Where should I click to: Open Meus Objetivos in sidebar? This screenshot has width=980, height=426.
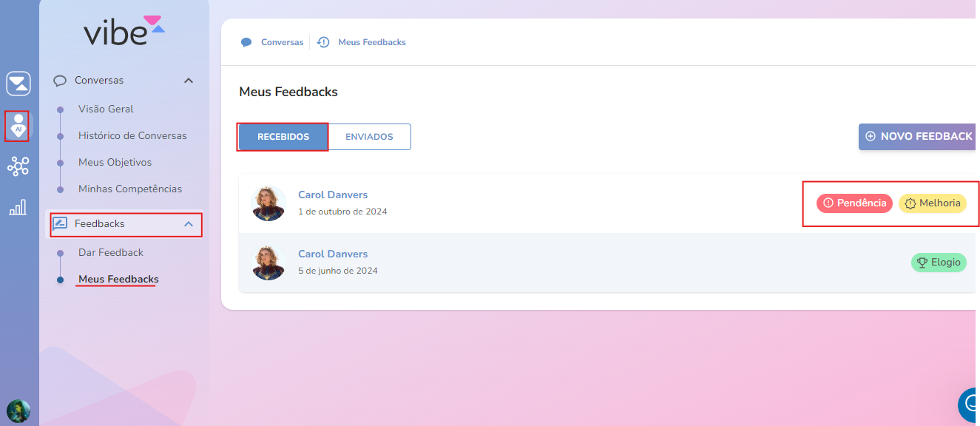click(115, 162)
